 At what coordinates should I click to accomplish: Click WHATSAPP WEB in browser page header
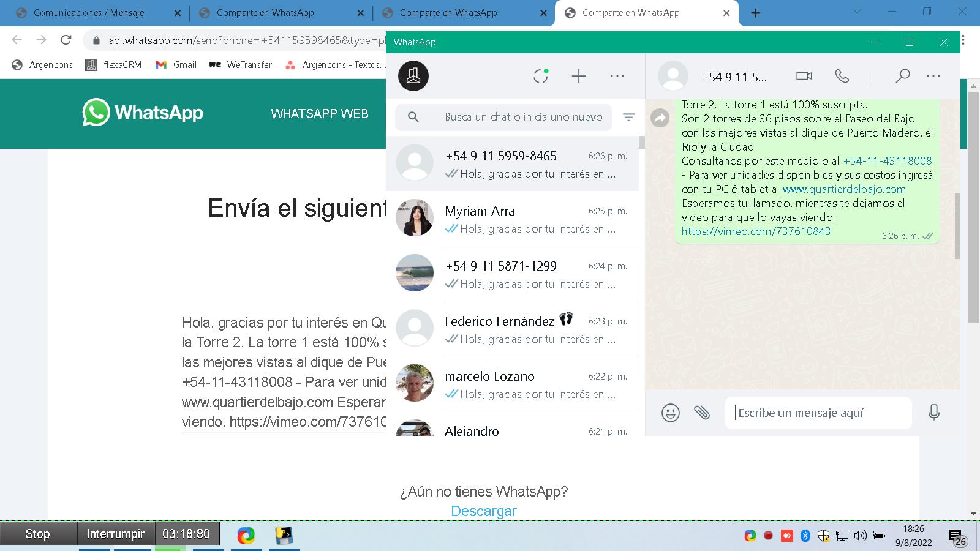pyautogui.click(x=320, y=114)
